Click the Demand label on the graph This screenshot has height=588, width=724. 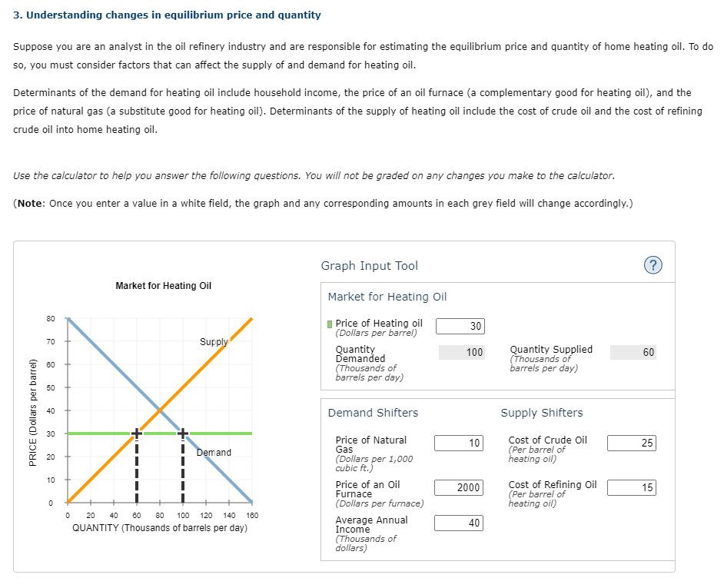pos(212,452)
